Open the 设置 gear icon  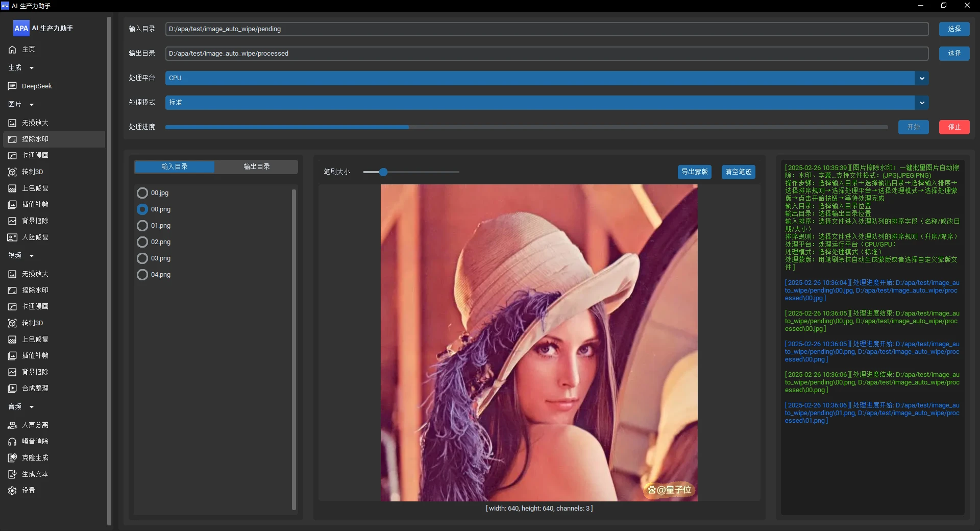12,491
